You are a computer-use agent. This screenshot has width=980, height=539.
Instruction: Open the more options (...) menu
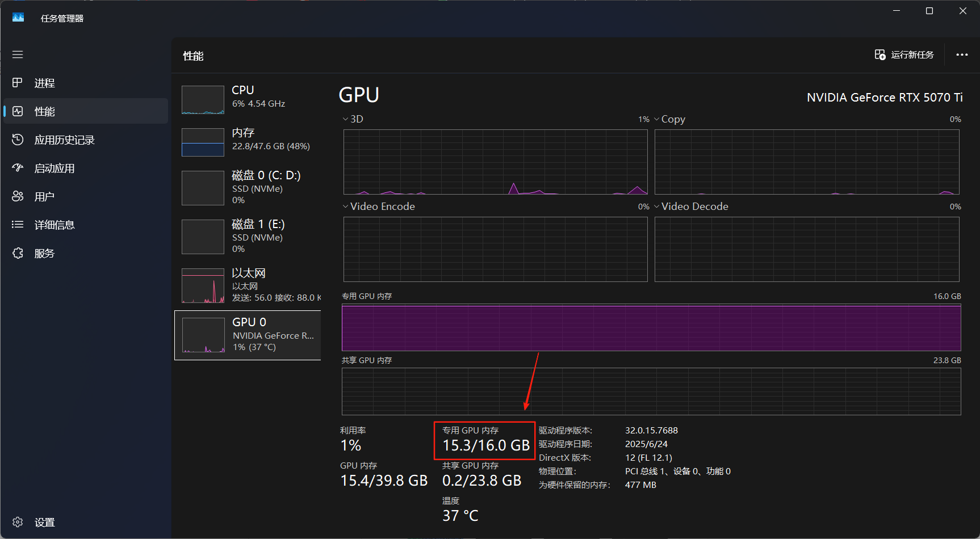962,54
